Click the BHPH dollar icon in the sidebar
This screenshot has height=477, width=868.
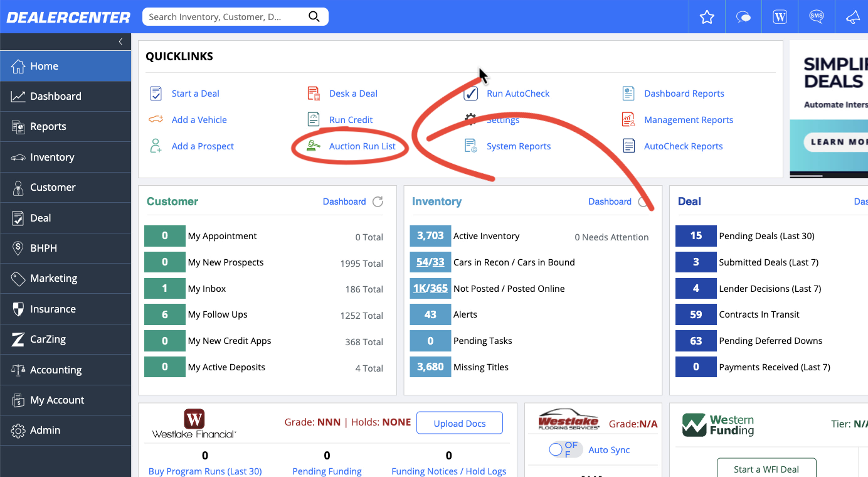pos(17,248)
